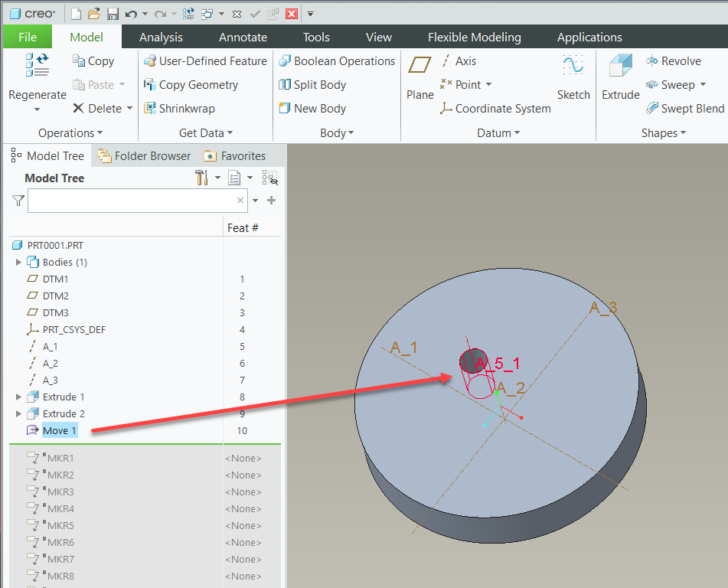
Task: Click the Boolean Operations tool
Action: point(337,61)
